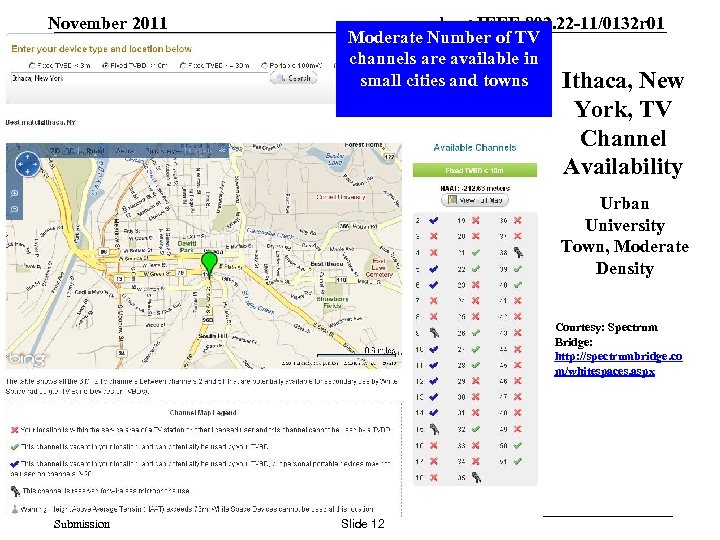Select the Fixed TVBD < 3m radio
Viewport: 720px width, 540px height.
pos(32,66)
